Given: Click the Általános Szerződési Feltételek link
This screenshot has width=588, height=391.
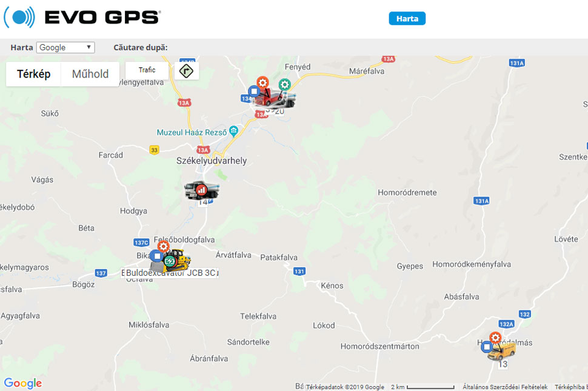Looking at the screenshot, I should (505, 387).
